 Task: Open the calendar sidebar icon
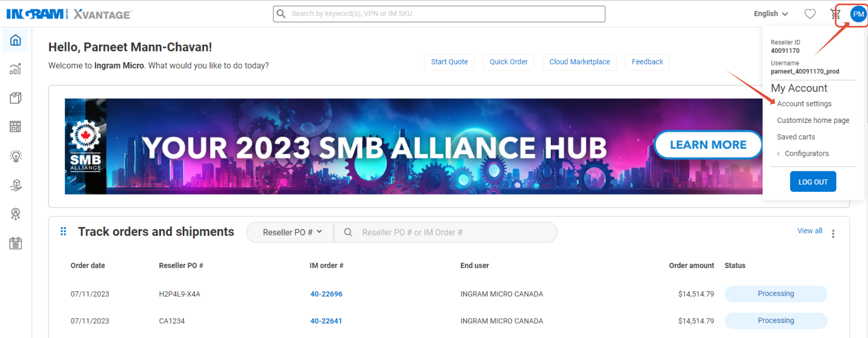pos(16,243)
